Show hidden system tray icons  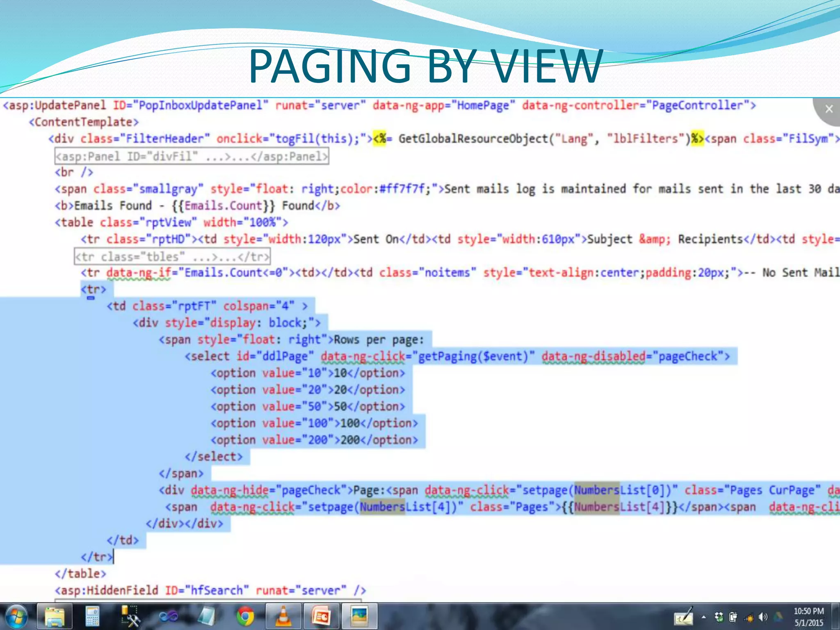pos(704,617)
